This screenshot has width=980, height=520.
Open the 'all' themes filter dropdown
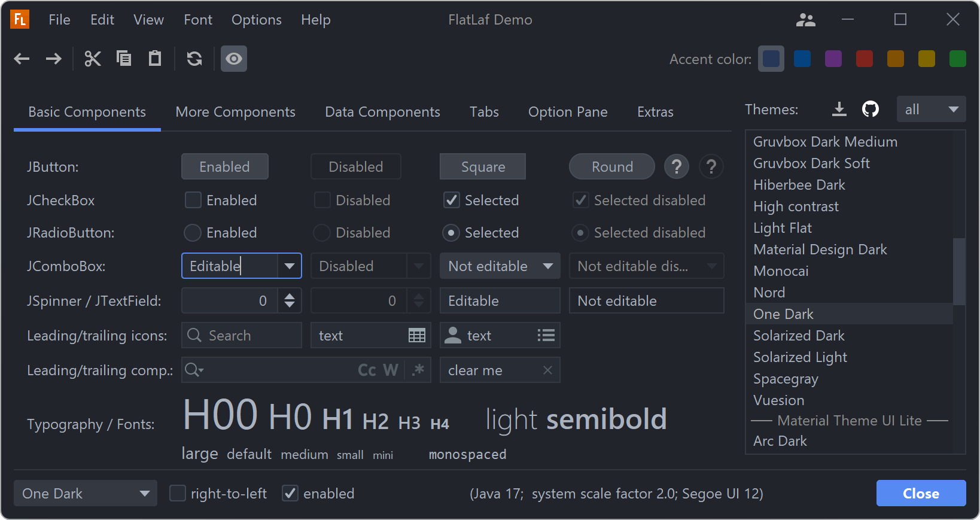(931, 110)
